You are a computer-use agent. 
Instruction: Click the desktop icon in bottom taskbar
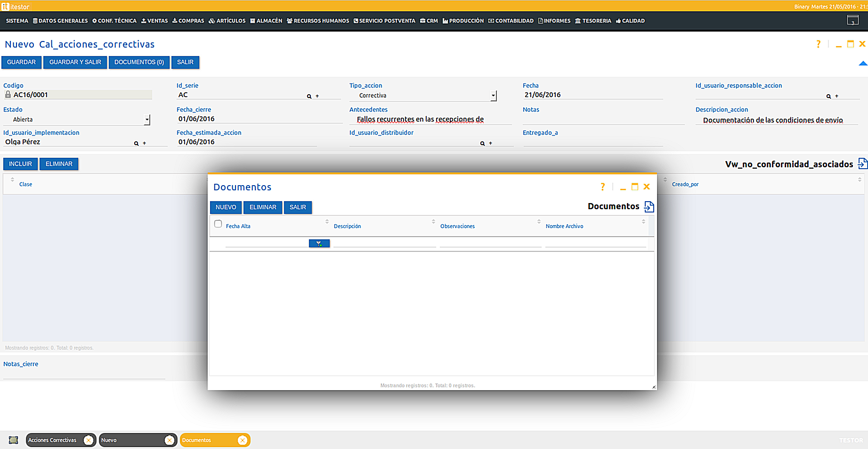click(x=13, y=440)
